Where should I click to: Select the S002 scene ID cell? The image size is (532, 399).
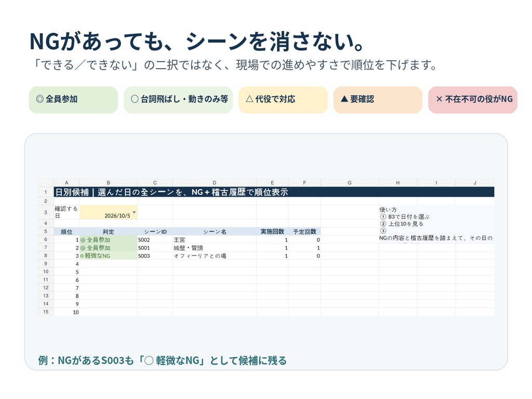click(155, 240)
